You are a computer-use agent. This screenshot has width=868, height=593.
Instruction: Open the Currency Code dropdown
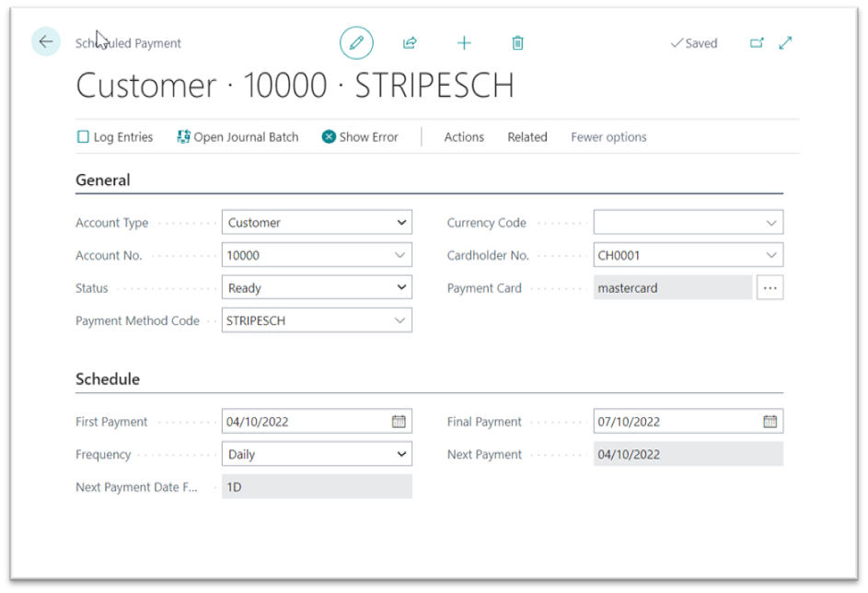[770, 222]
